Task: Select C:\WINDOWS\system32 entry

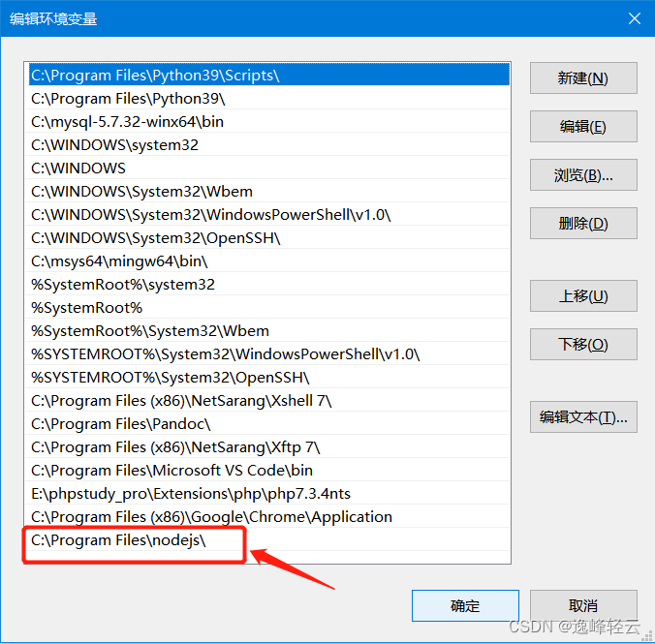Action: pyautogui.click(x=269, y=145)
